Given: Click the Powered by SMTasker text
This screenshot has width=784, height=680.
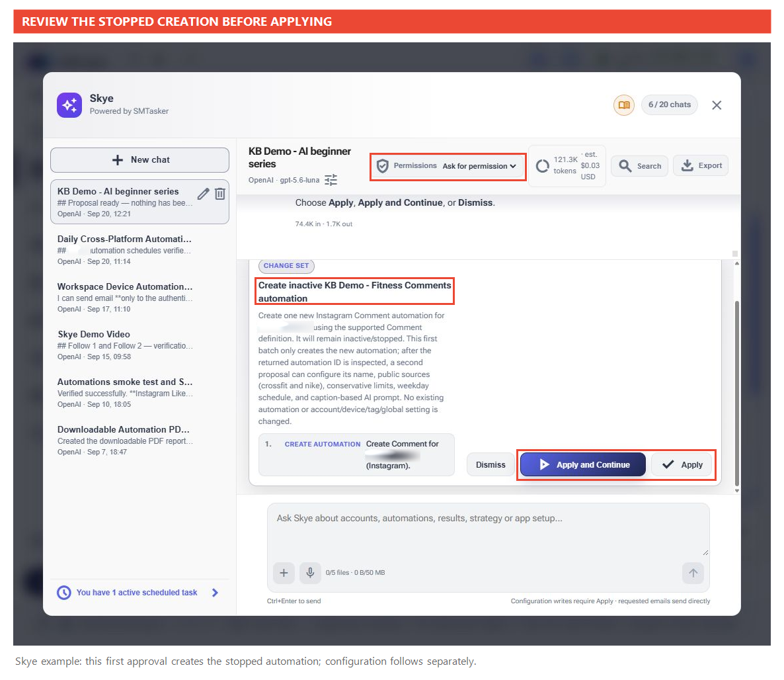Looking at the screenshot, I should click(x=129, y=111).
